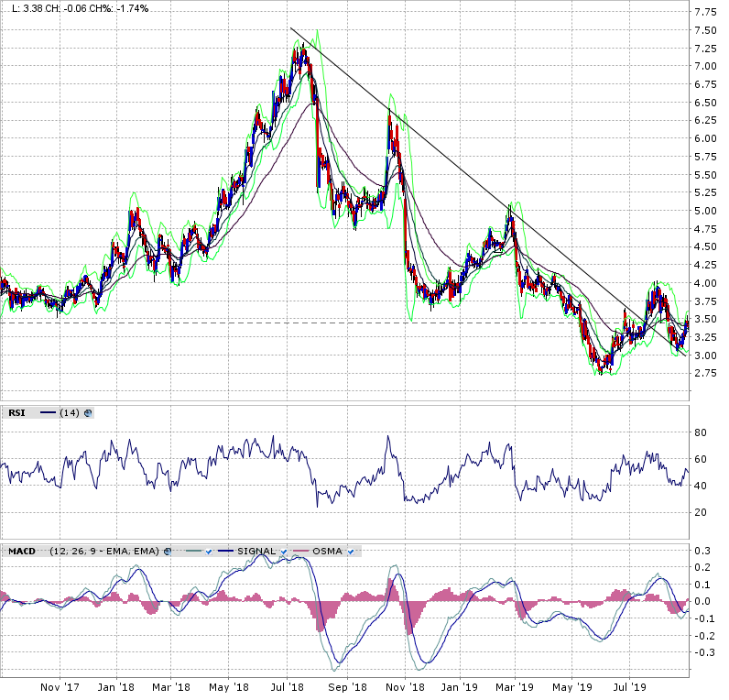Image resolution: width=729 pixels, height=700 pixels.
Task: Click the RSI 40 level label
Action: pyautogui.click(x=701, y=486)
